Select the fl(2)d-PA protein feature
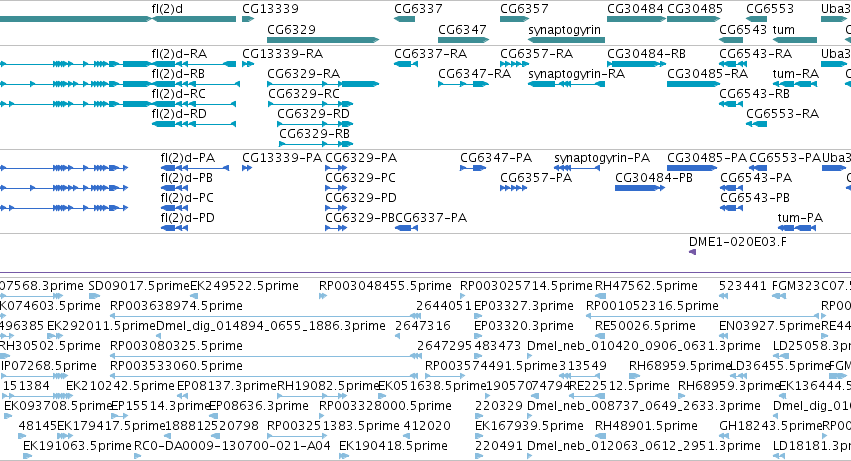Screen dimensions: 851x461 195,168
